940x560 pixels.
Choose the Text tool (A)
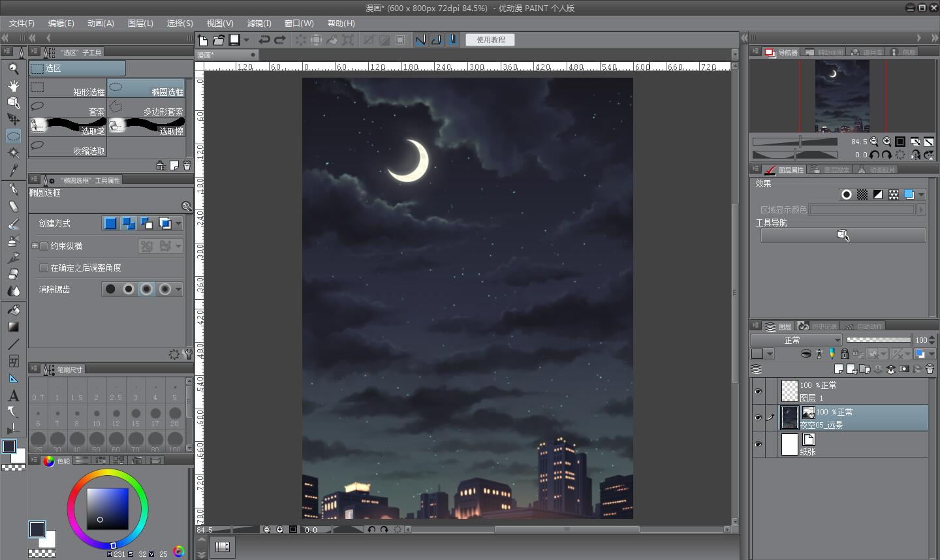click(x=13, y=396)
